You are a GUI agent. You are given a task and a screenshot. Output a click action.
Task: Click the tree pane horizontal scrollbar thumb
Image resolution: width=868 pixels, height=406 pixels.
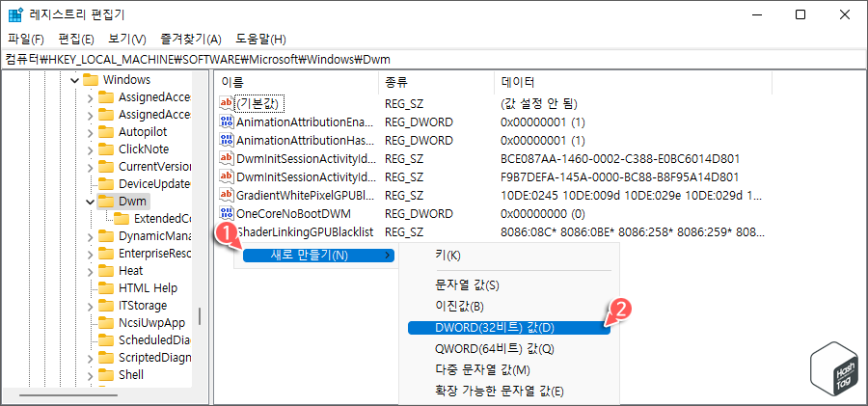(68, 395)
